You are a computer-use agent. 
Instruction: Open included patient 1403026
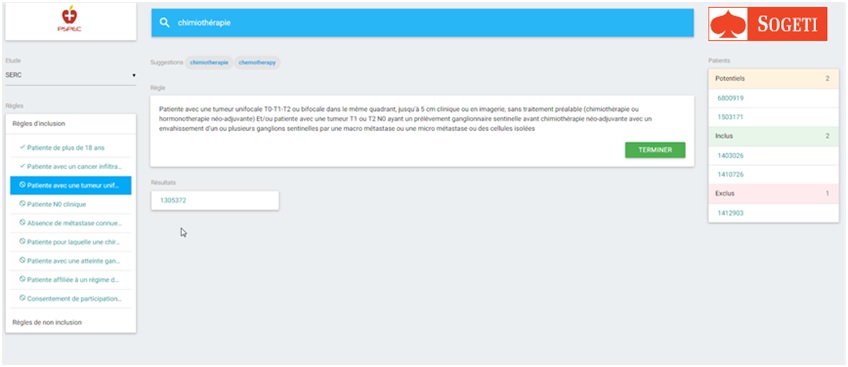point(773,156)
